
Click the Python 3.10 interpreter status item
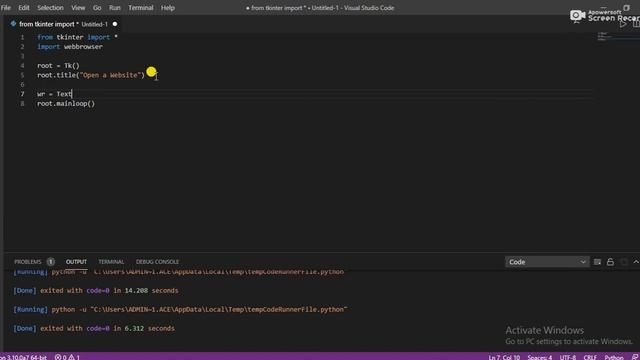tap(23, 357)
